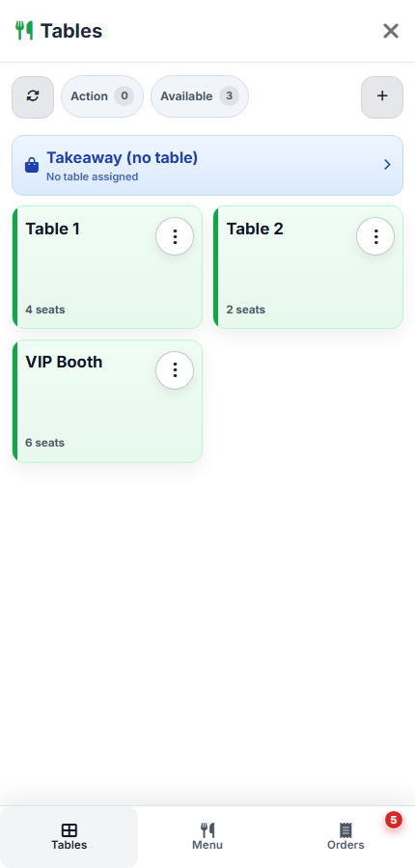Image resolution: width=415 pixels, height=868 pixels.
Task: Click the fork and knife Tables logo
Action: pos(24,31)
